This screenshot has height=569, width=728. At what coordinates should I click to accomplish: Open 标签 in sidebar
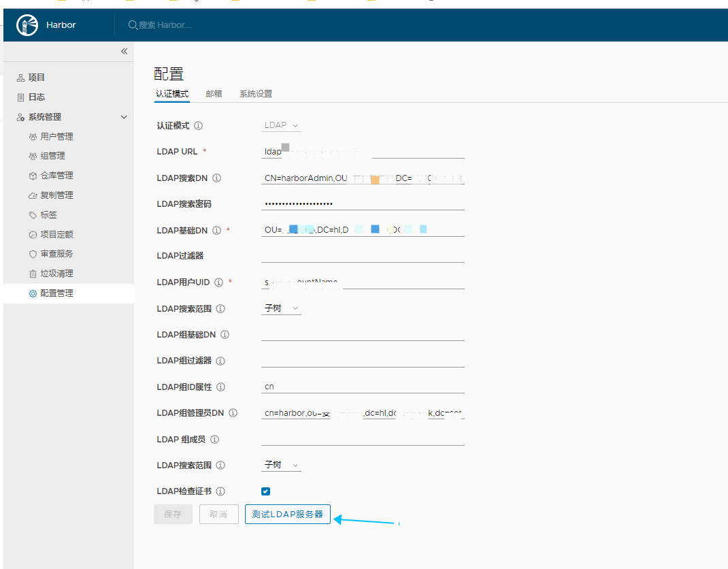(48, 215)
